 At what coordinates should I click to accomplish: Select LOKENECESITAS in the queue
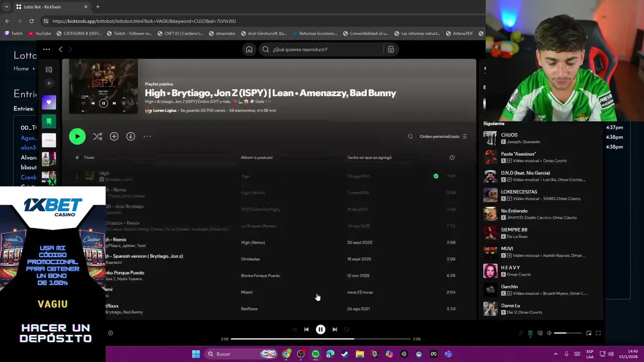[x=542, y=195]
